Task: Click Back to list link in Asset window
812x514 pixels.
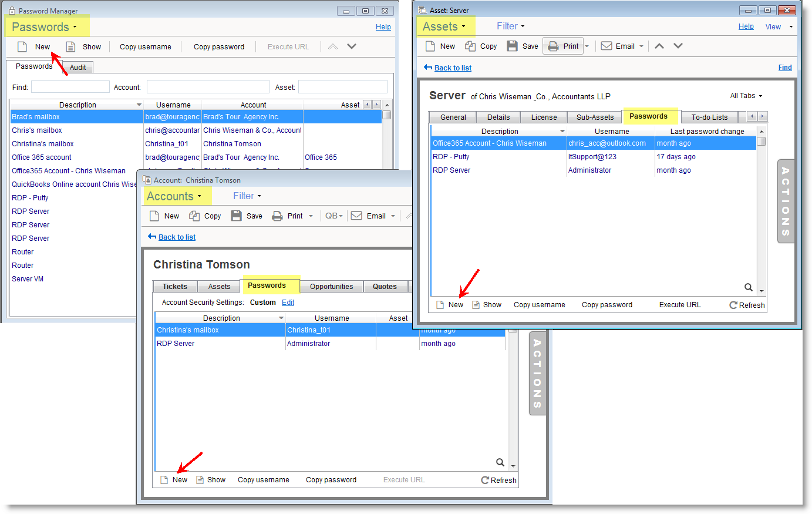Action: [452, 68]
